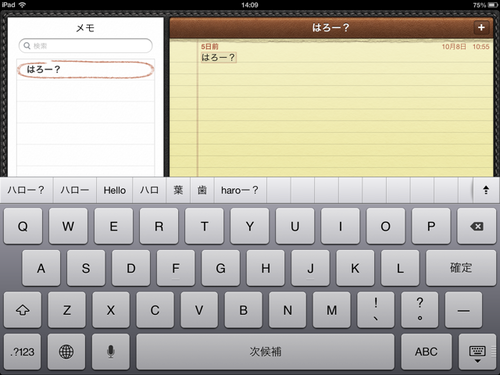Tap the H key
Screen dimensions: 500x375
click(266, 268)
